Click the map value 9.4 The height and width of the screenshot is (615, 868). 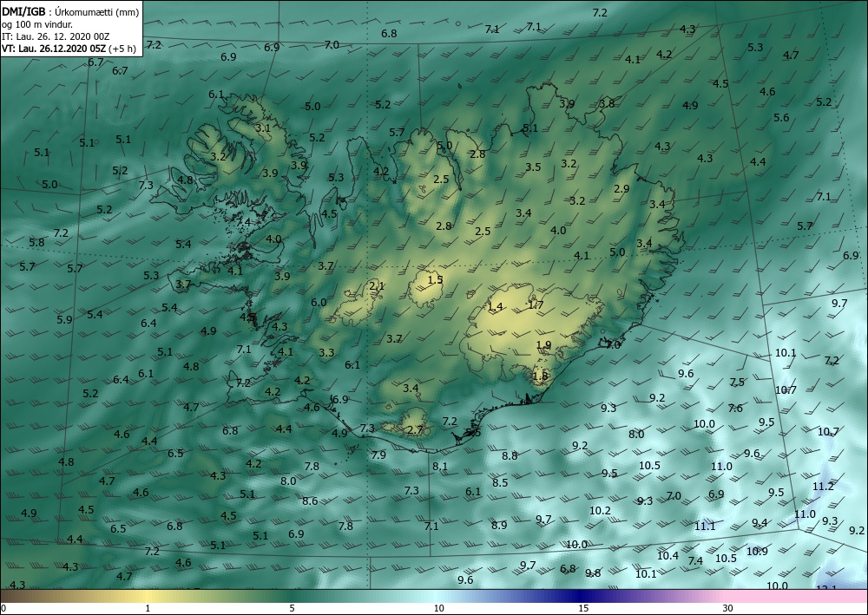click(759, 523)
